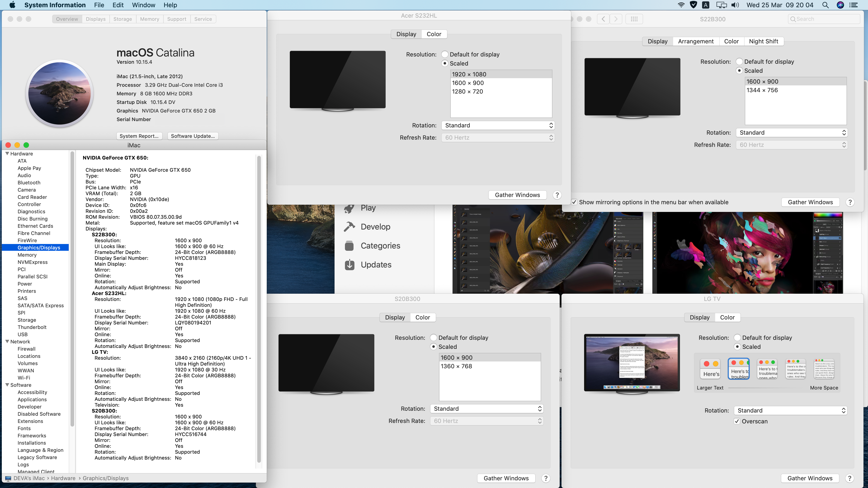The height and width of the screenshot is (488, 868).
Task: Select Default for display in LG TV window
Action: click(x=737, y=338)
